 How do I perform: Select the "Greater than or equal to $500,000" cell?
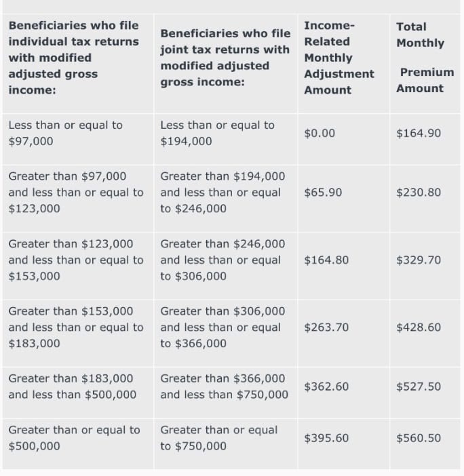[74, 438]
